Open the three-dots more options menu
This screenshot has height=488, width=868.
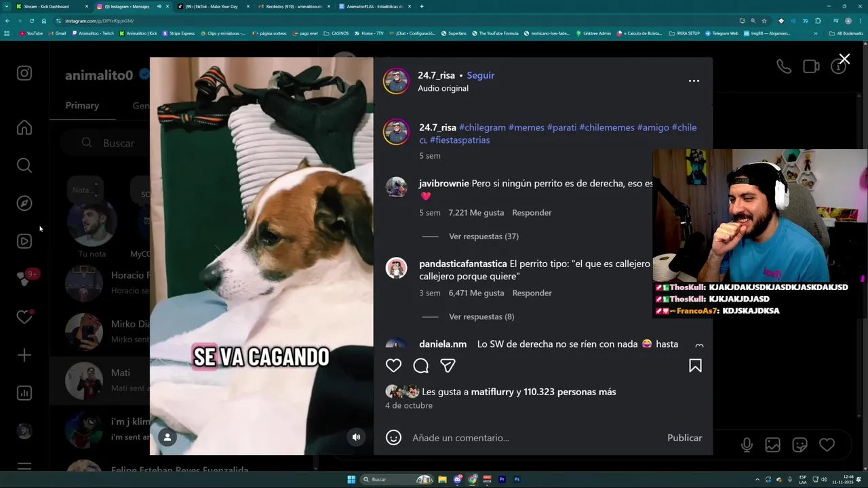(694, 81)
